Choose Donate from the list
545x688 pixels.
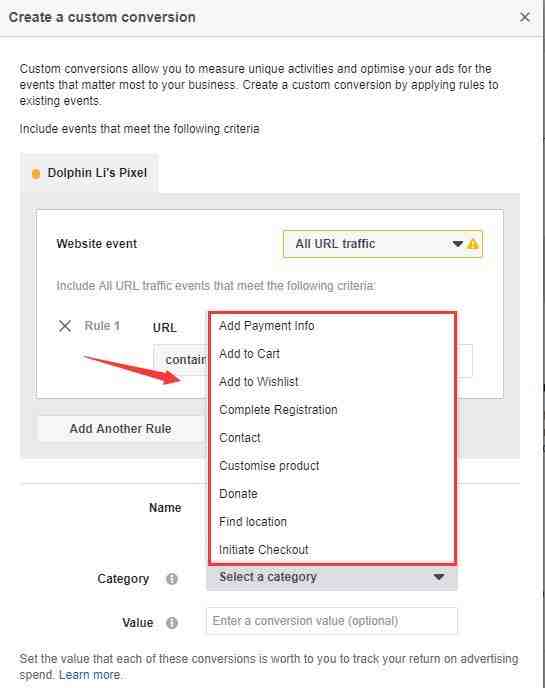pos(238,494)
